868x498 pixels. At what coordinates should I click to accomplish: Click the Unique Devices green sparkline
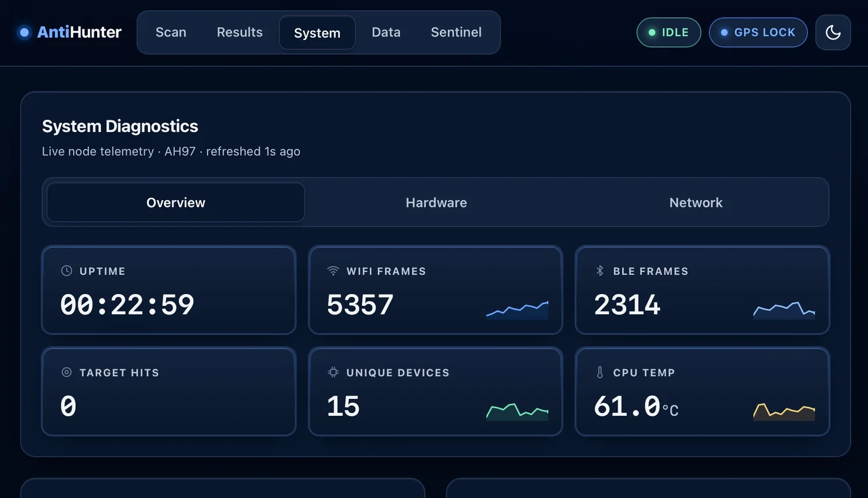point(517,411)
